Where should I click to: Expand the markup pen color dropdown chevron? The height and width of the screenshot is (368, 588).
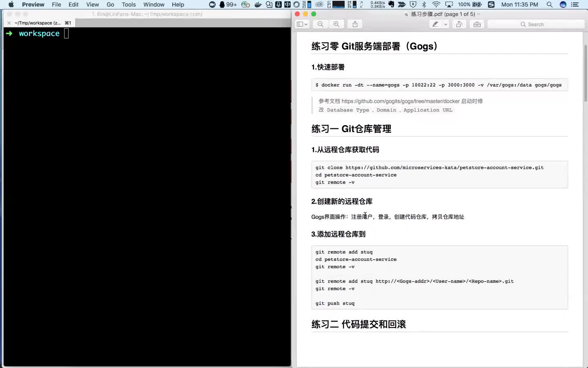click(x=445, y=24)
